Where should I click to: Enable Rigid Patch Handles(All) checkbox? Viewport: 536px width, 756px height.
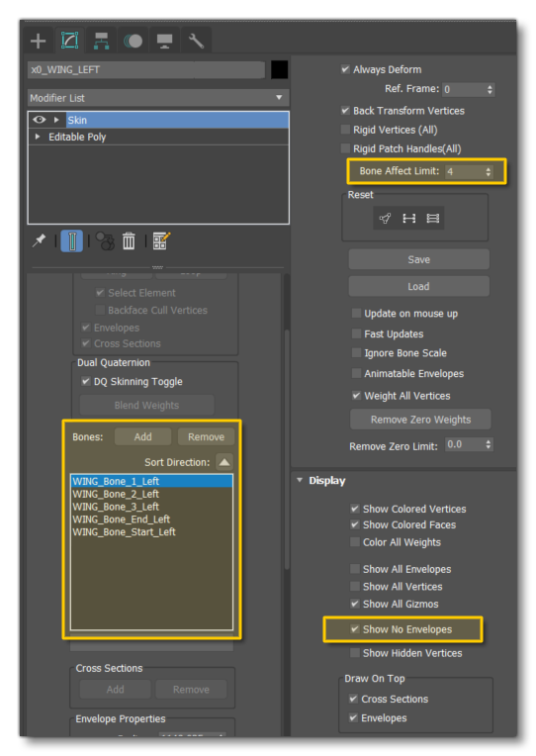coord(345,148)
